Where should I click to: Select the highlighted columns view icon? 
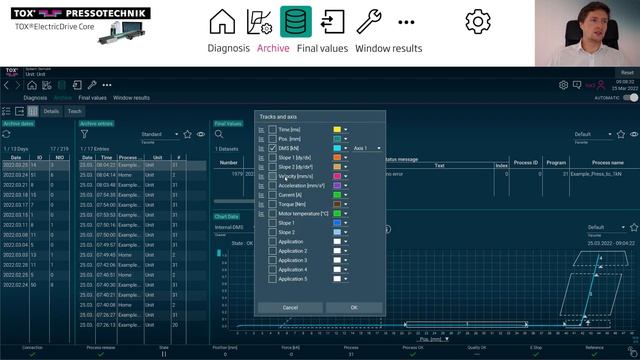33,111
